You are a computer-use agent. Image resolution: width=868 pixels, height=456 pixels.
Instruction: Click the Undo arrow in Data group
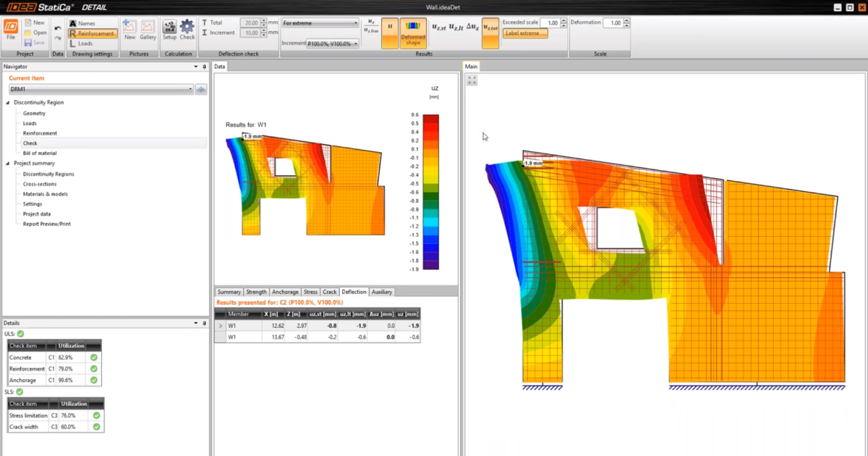click(x=58, y=28)
